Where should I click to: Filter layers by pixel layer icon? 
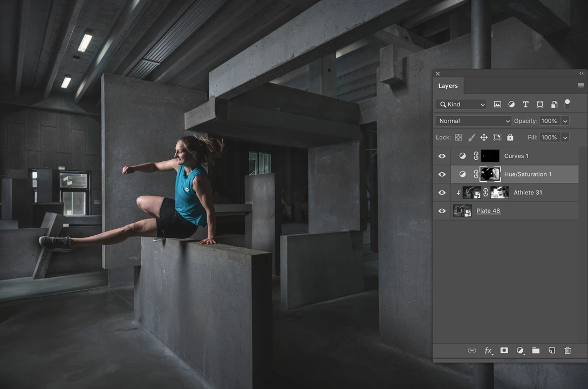click(497, 104)
